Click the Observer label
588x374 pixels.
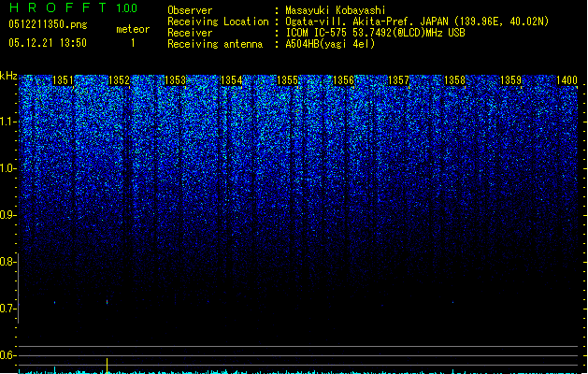[190, 10]
